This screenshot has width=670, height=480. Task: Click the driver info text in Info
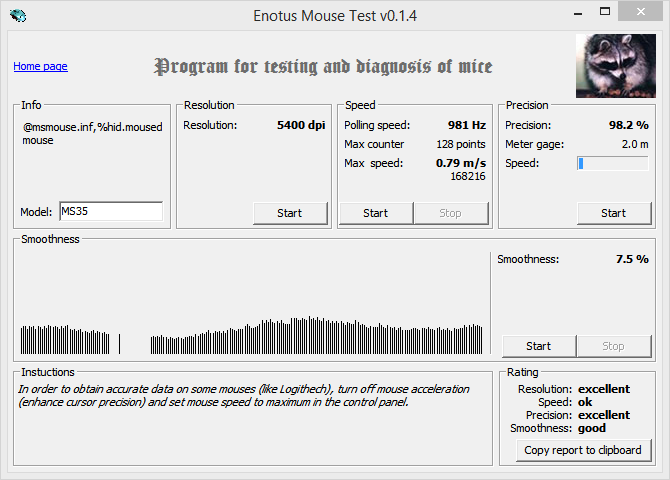click(x=92, y=134)
